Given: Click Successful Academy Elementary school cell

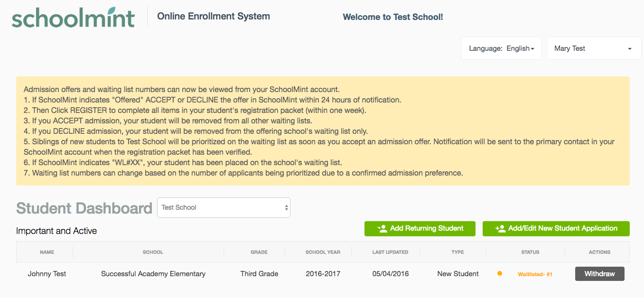Looking at the screenshot, I should click(x=153, y=274).
